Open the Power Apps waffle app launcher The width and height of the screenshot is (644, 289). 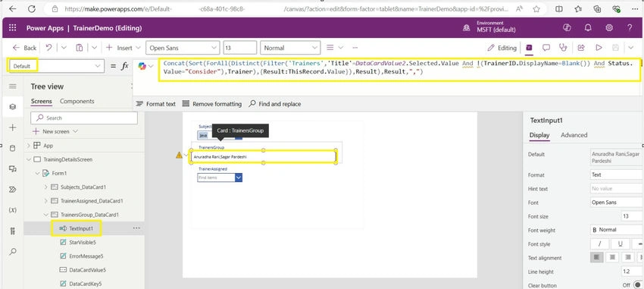click(12, 28)
